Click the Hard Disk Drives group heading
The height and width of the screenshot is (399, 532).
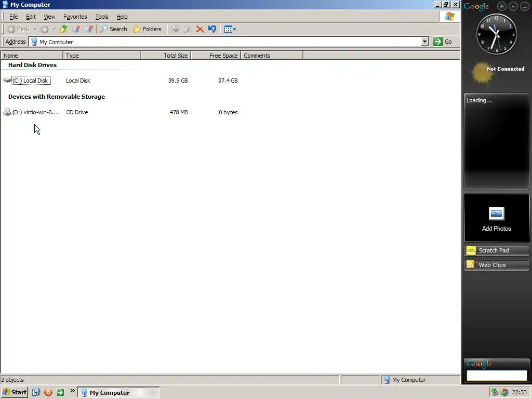click(32, 65)
